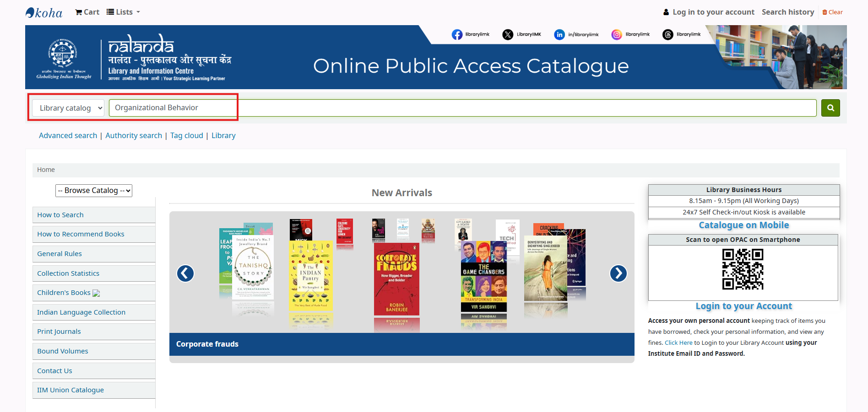Clear the search history
This screenshot has width=868, height=412.
[x=832, y=12]
